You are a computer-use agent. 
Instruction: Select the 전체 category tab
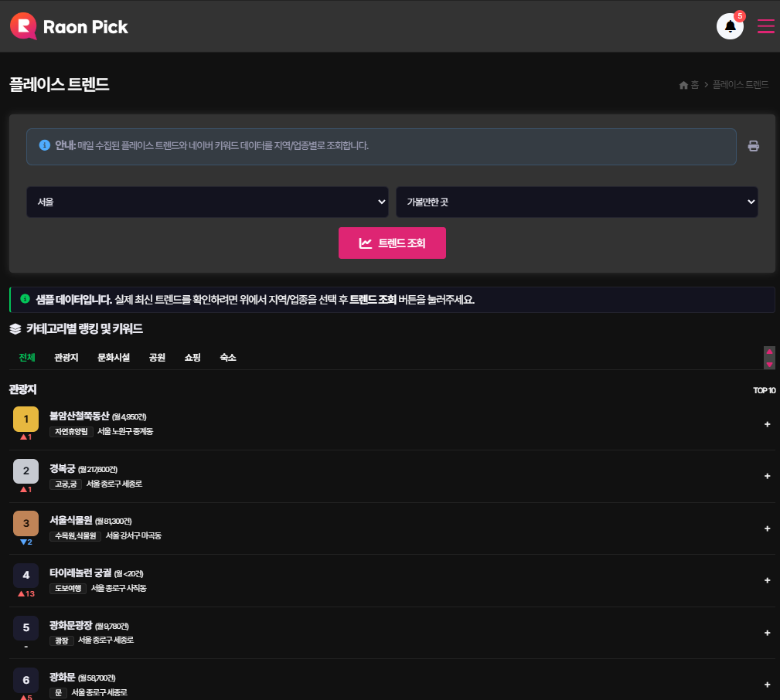27,358
